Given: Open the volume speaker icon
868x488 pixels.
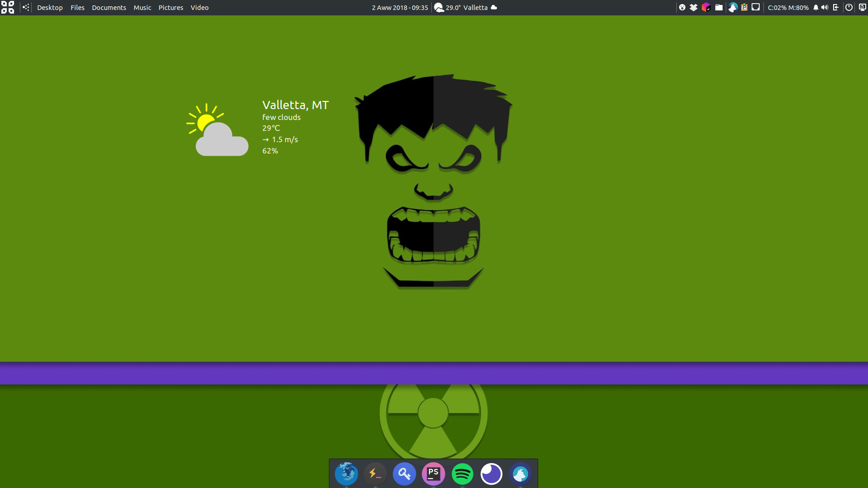Looking at the screenshot, I should [825, 7].
